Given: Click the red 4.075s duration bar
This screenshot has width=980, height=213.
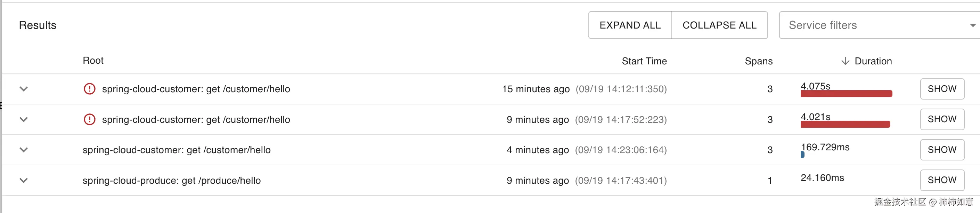Looking at the screenshot, I should click(x=846, y=94).
